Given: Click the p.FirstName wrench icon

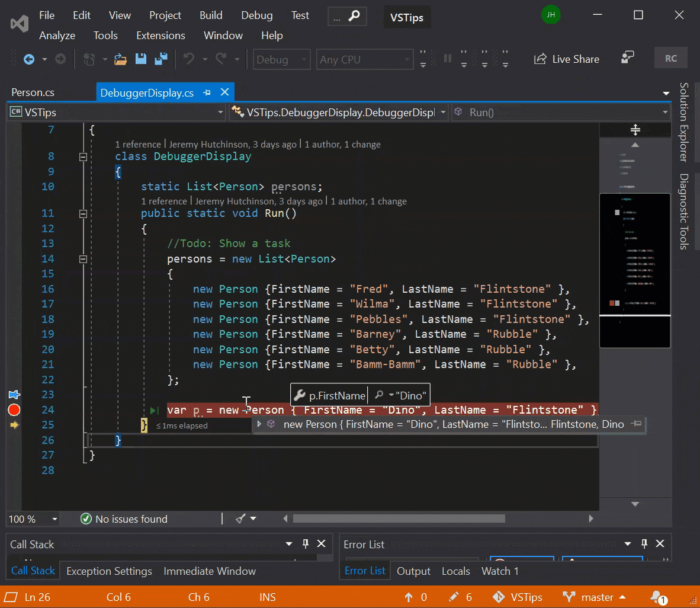Looking at the screenshot, I should coord(300,395).
